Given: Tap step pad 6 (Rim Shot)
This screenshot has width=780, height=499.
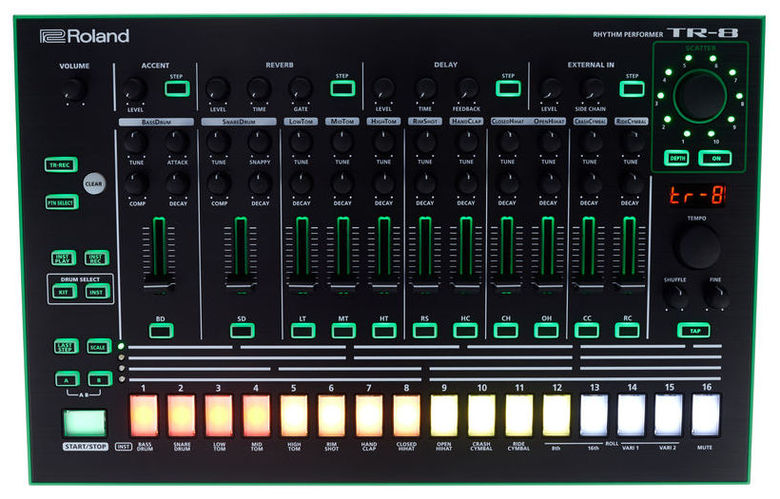Looking at the screenshot, I should point(331,415).
